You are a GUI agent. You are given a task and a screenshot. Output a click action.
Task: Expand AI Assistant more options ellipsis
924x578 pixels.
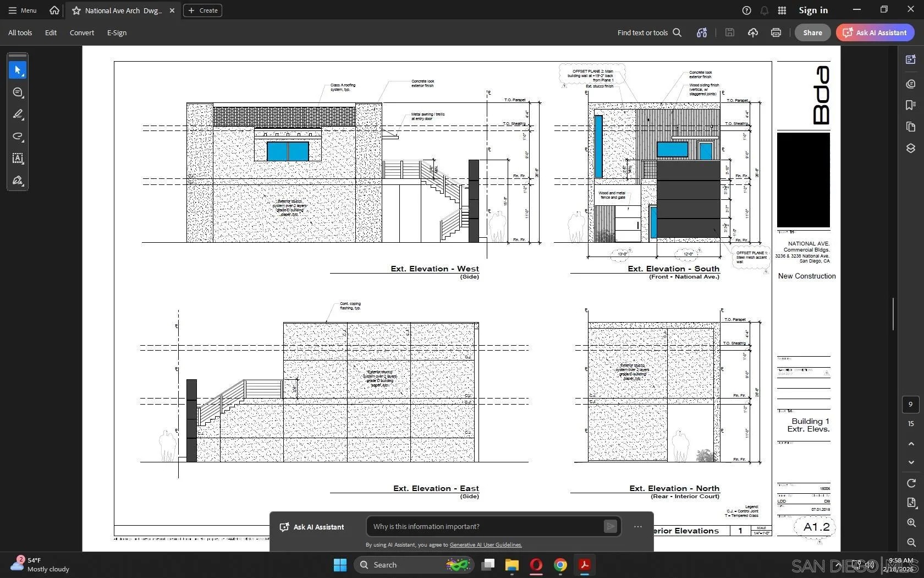pyautogui.click(x=637, y=527)
